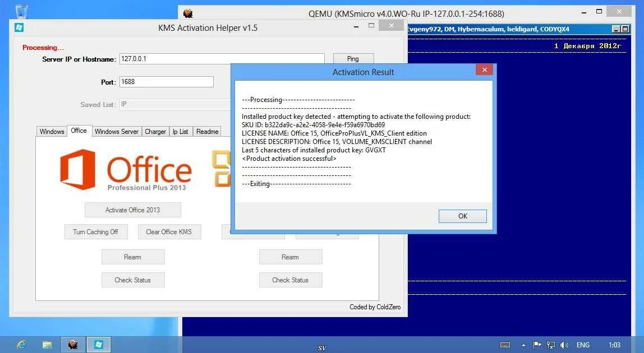Click Activate Office 2013 button
Viewport: 644px width, 353px height.
tap(132, 210)
